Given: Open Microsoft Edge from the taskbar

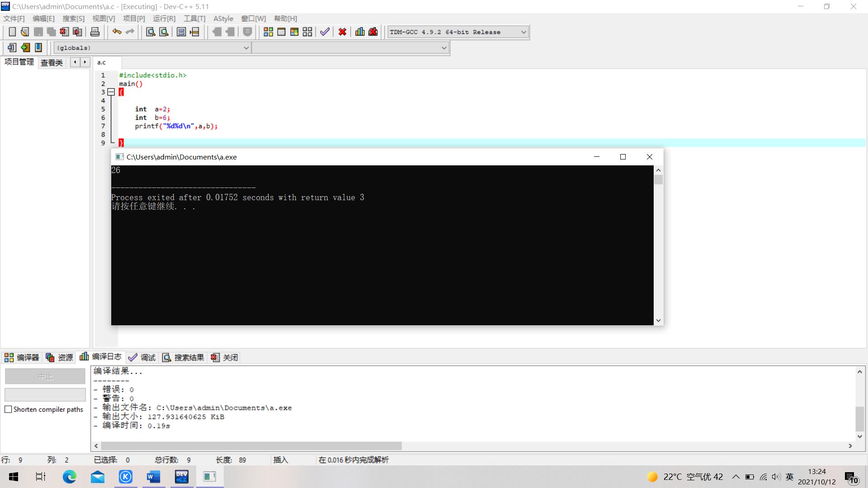Looking at the screenshot, I should tap(69, 477).
